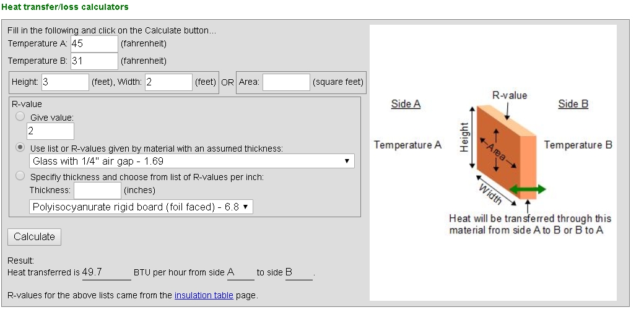Screen dimensions: 644x315
Task: Select the R-values by material list radio option
Action: click(x=20, y=148)
